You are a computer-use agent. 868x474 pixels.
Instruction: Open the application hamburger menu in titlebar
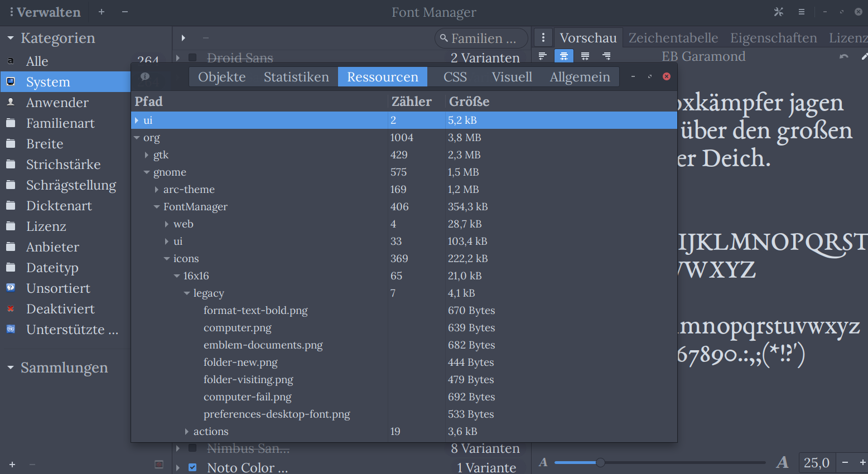tap(802, 12)
